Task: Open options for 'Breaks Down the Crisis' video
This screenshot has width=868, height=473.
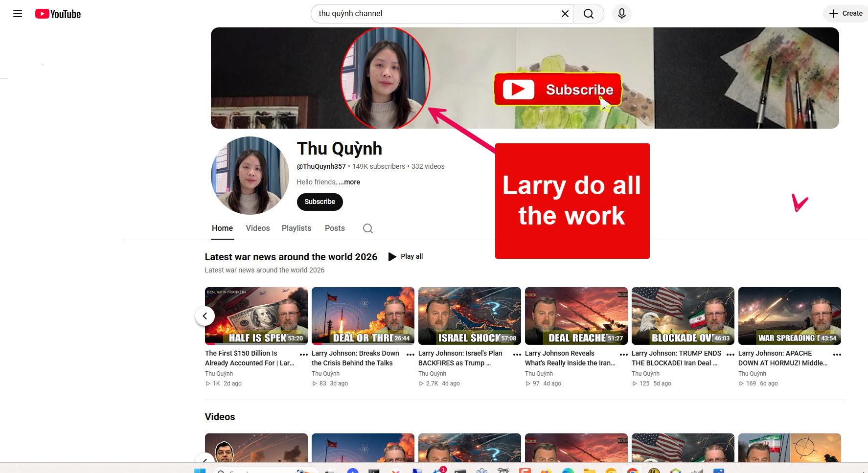Action: point(411,354)
